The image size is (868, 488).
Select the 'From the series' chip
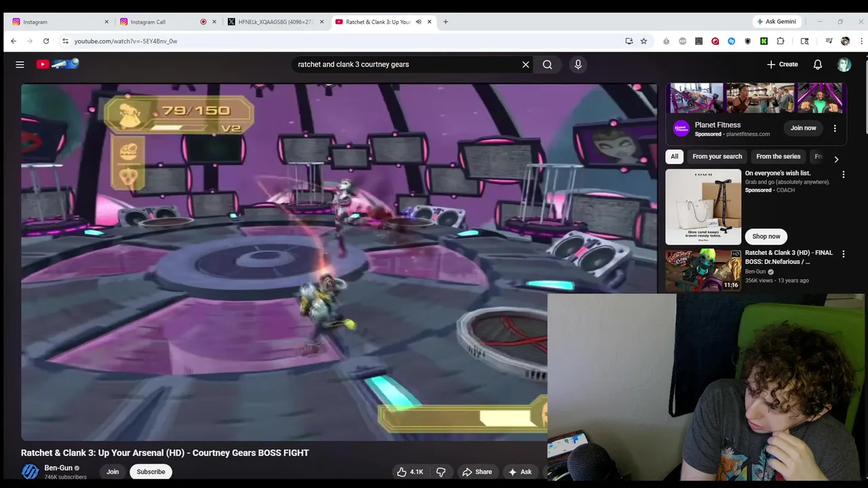point(778,157)
